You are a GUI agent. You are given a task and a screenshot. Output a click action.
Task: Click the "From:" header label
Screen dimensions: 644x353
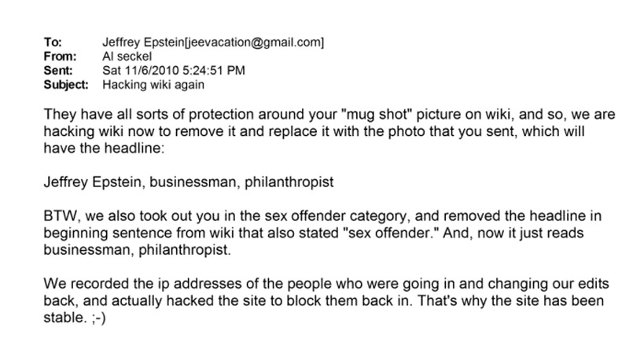coord(59,57)
